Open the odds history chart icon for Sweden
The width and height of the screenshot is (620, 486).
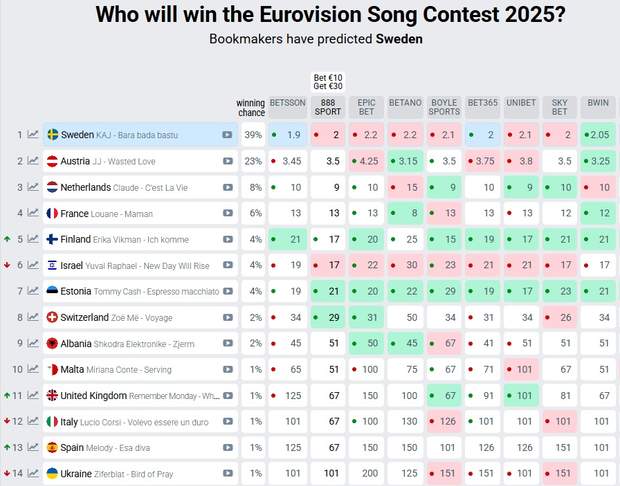point(33,135)
